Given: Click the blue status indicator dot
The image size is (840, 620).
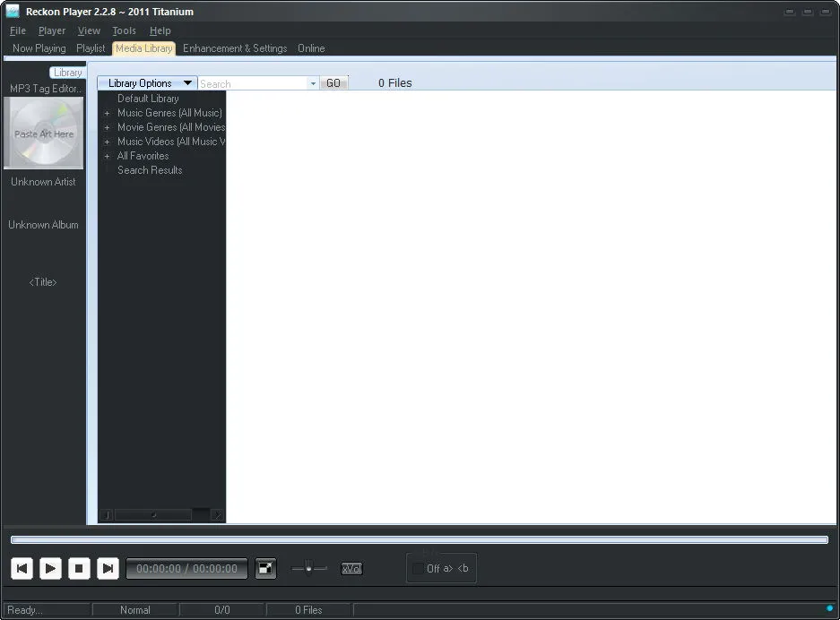Looking at the screenshot, I should 829,607.
